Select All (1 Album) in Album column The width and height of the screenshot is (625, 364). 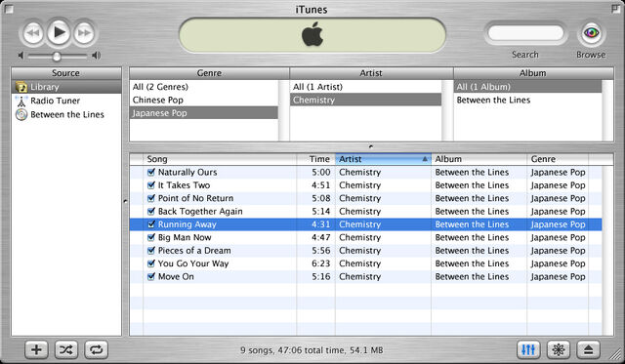527,87
